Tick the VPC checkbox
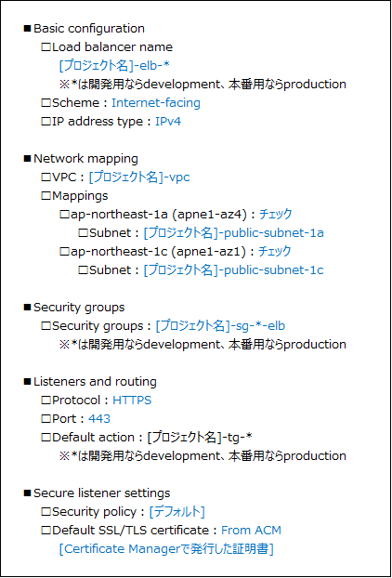 pyautogui.click(x=46, y=177)
